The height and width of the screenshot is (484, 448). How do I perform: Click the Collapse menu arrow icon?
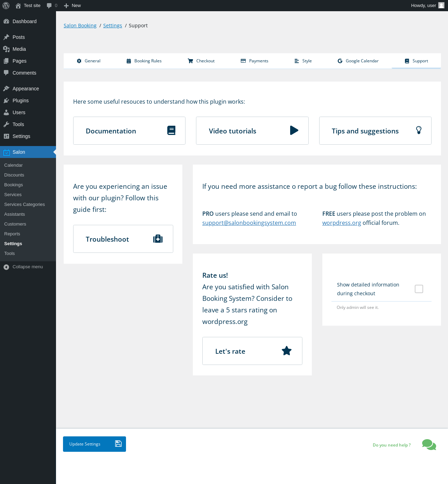tap(6, 267)
